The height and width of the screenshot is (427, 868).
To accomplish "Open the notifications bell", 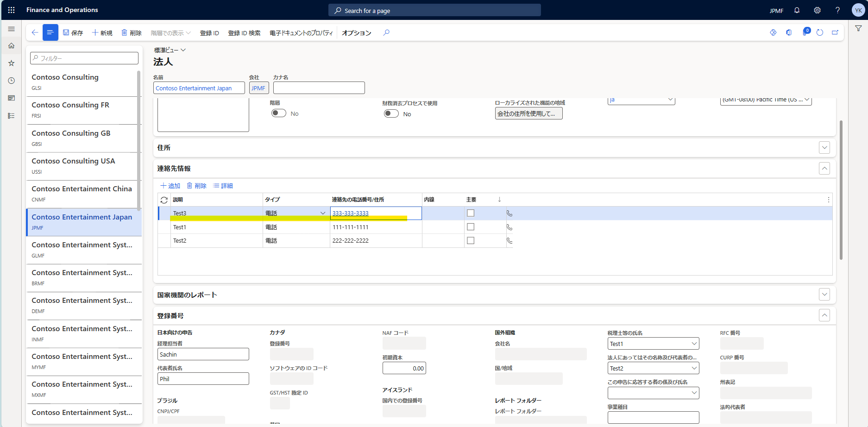I will (797, 10).
